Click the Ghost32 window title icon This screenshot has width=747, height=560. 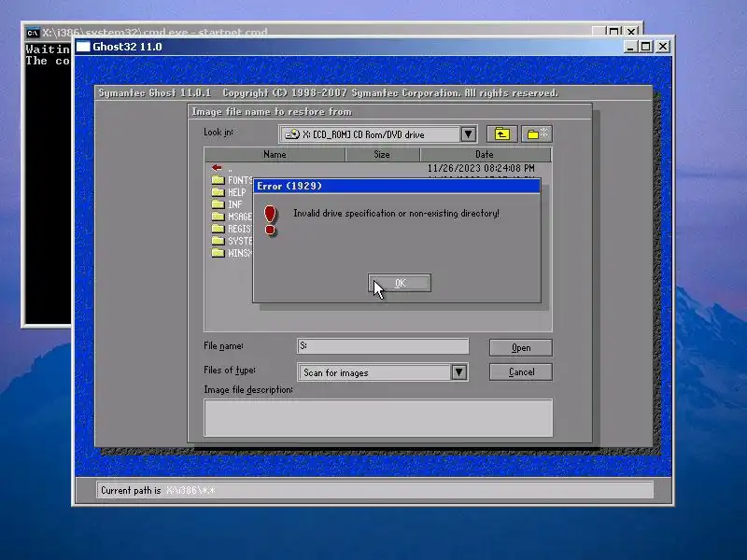[83, 47]
